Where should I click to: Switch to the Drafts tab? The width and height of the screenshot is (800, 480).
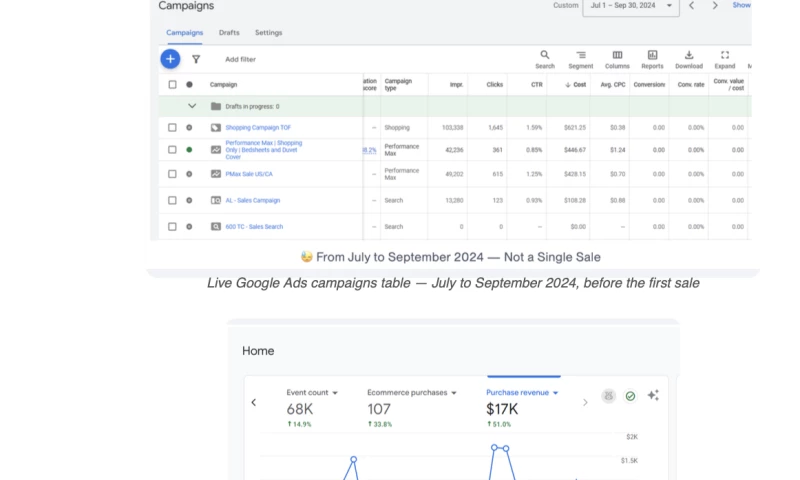[x=229, y=33]
